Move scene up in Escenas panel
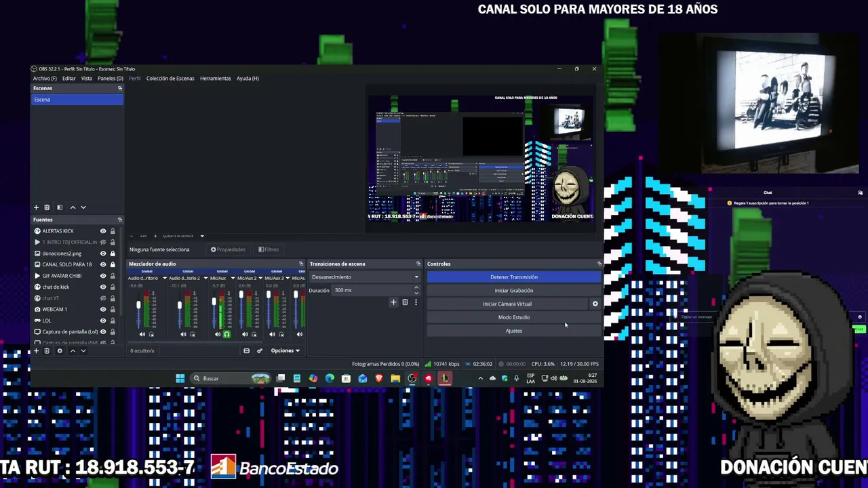868x488 pixels. (73, 207)
